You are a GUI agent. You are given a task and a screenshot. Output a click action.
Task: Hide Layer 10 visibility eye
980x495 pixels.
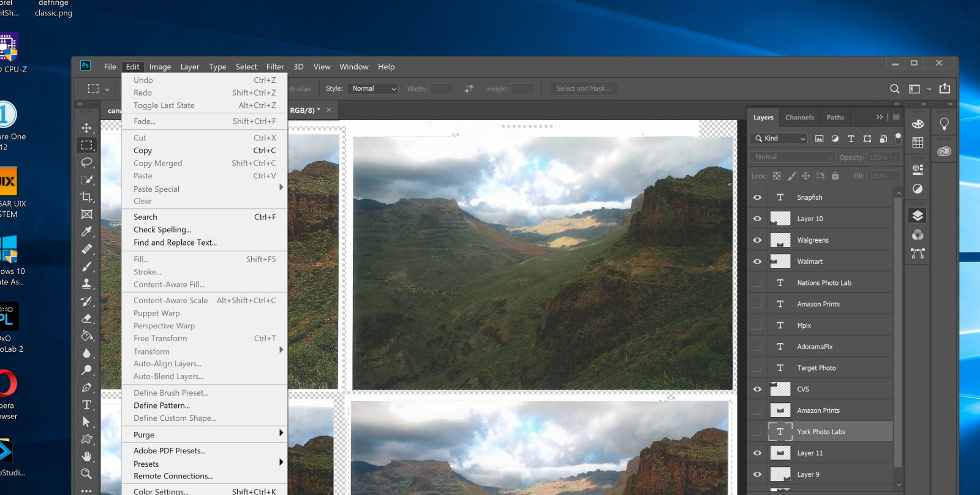tap(757, 219)
